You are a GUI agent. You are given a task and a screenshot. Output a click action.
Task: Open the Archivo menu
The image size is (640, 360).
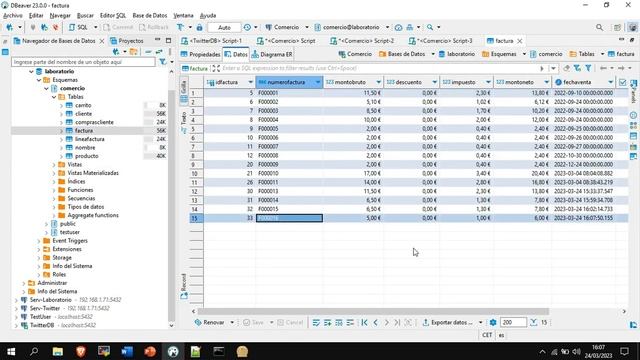[x=13, y=16]
